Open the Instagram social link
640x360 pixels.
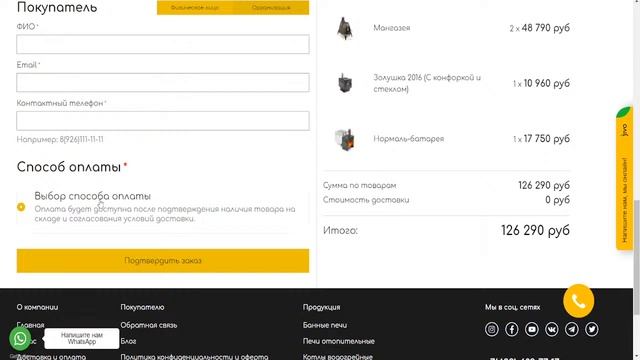pos(492,329)
